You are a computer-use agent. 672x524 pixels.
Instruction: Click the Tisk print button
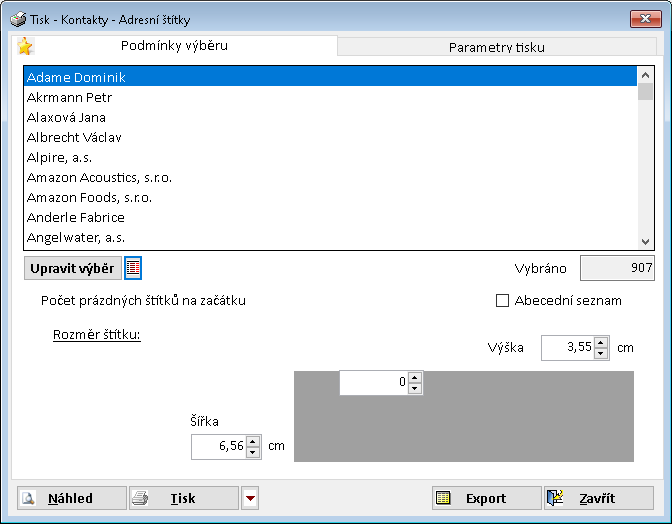(x=183, y=498)
